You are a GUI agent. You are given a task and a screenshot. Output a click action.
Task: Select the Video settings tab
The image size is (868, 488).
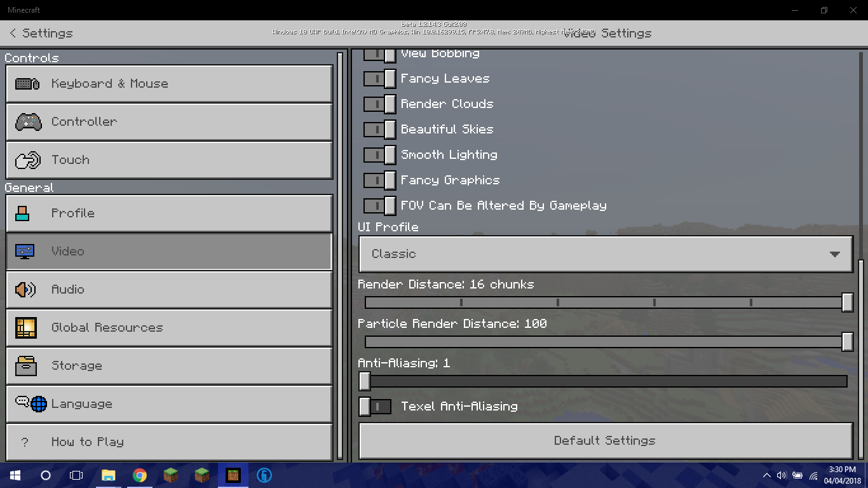pos(169,251)
